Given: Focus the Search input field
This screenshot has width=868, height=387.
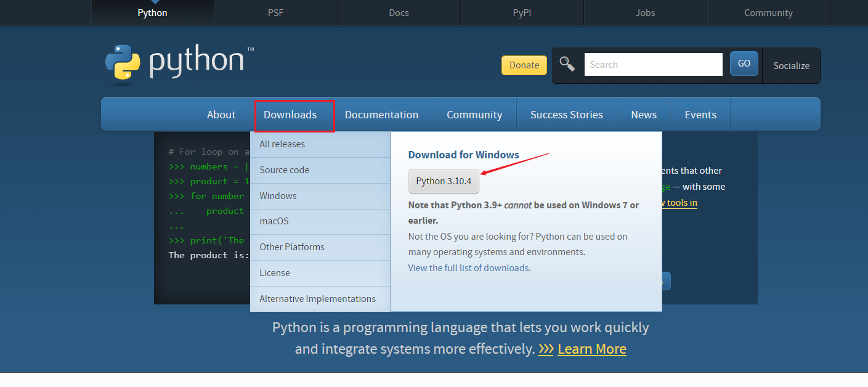Looking at the screenshot, I should tap(653, 64).
